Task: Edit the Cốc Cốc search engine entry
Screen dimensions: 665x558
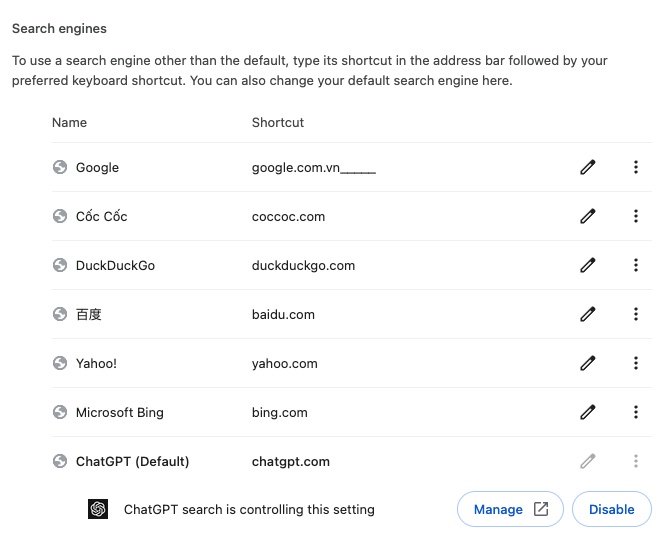Action: pyautogui.click(x=588, y=217)
